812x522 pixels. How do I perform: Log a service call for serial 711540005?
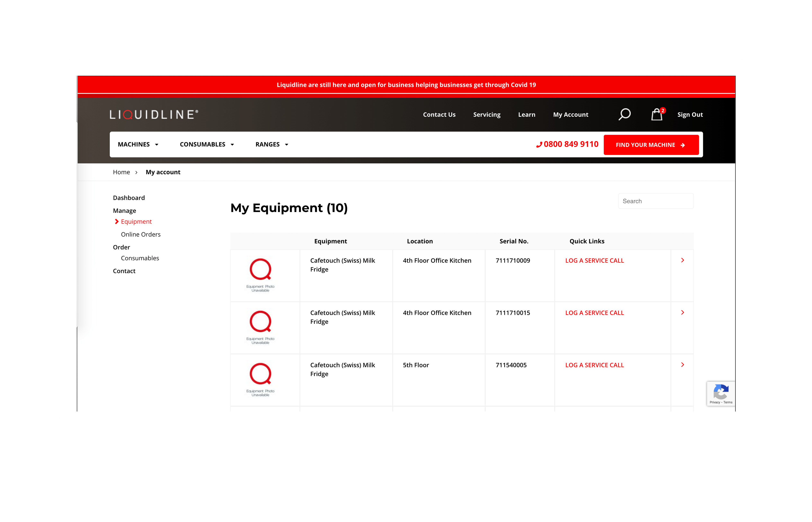click(x=594, y=365)
